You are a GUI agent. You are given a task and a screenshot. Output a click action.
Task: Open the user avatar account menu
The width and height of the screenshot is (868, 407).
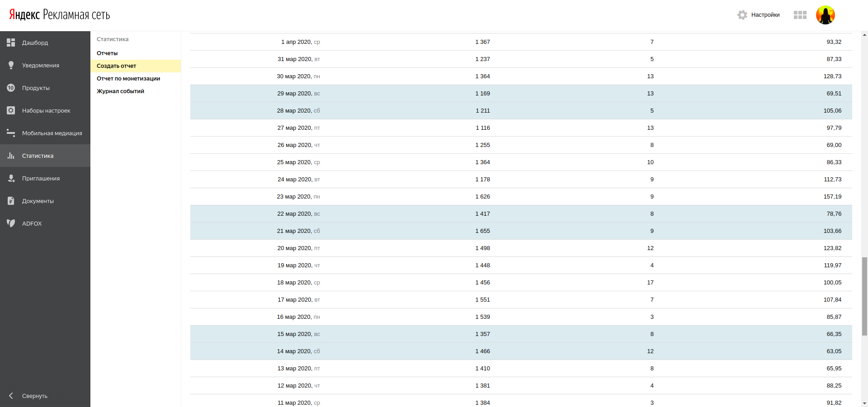[x=825, y=15]
